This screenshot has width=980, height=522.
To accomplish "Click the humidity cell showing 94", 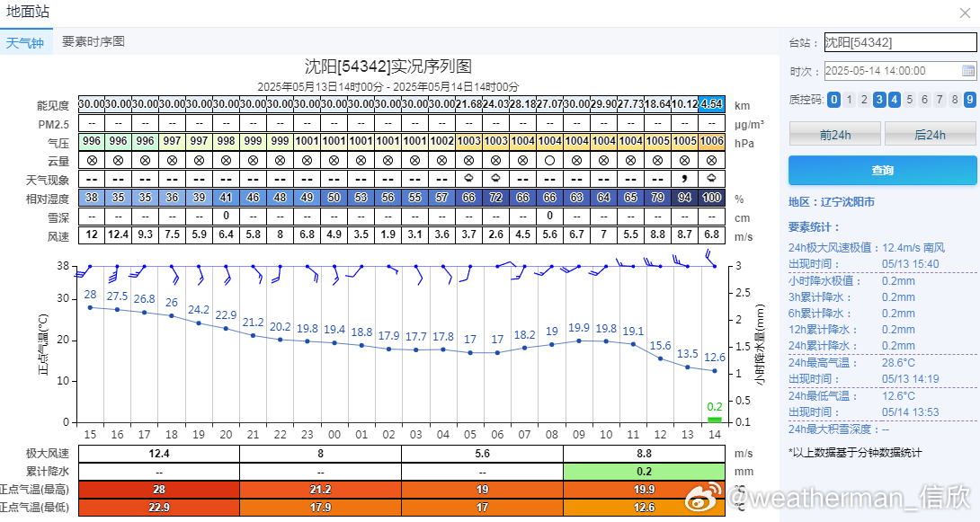I will coord(685,198).
